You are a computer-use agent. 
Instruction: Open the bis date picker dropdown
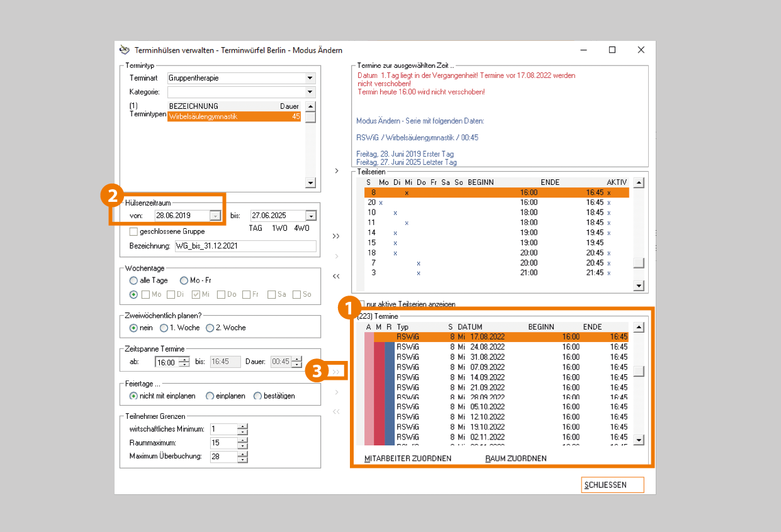311,216
